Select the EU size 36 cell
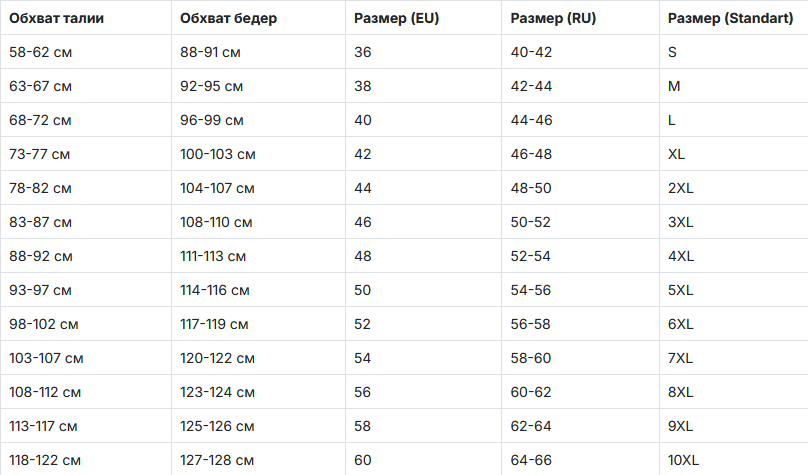This screenshot has width=808, height=475. pos(362,52)
